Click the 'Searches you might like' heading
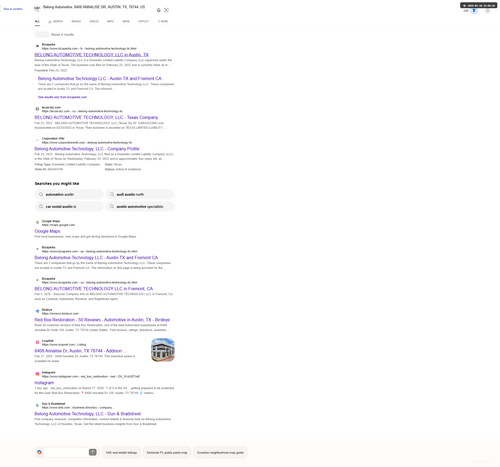Screen dimensions: 500x467 point(57,184)
